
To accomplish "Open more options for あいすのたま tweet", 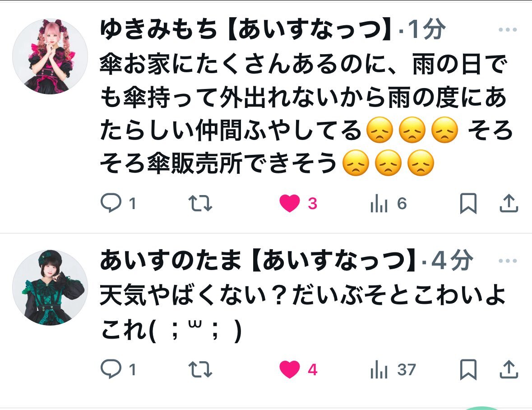I will point(508,261).
